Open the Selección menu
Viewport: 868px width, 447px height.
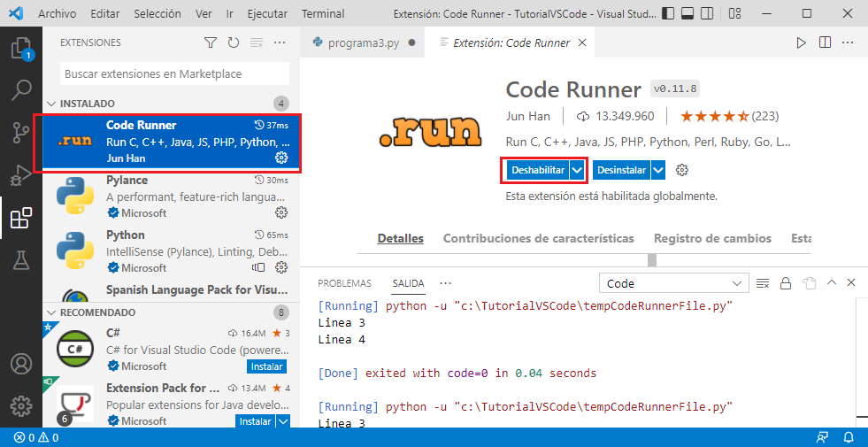tap(157, 13)
